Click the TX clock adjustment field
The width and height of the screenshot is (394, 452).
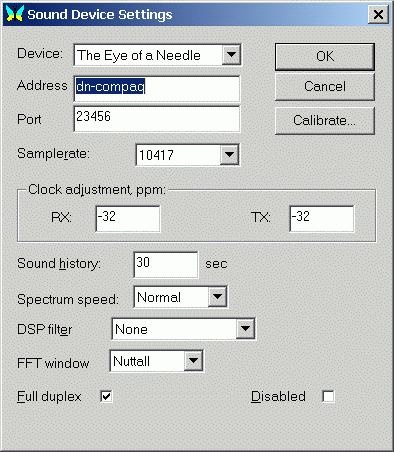pos(322,219)
